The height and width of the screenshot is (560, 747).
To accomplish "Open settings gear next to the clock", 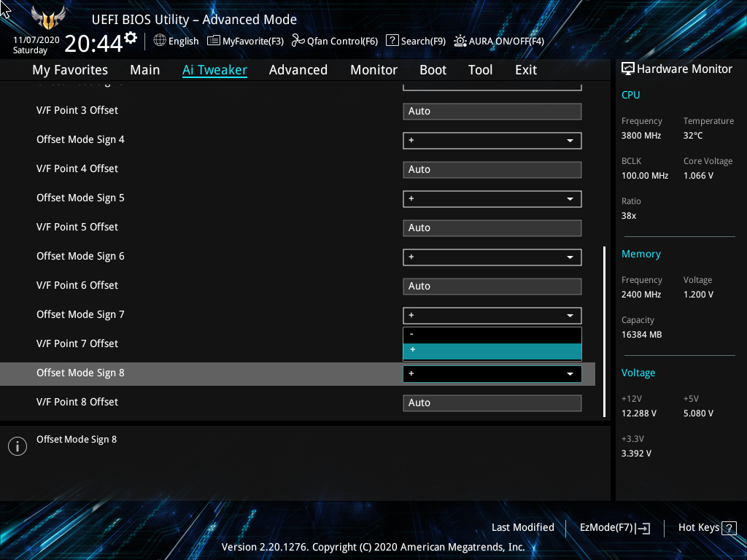I will [130, 38].
